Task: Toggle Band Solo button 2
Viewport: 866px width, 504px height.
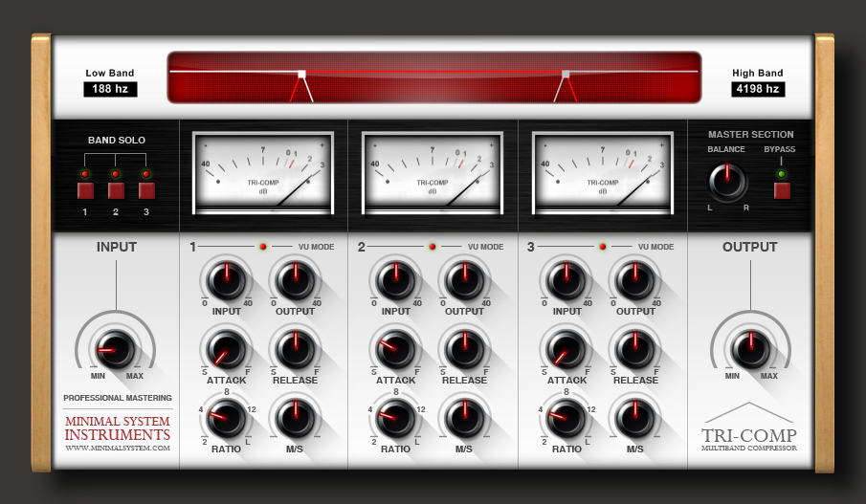Action: tap(116, 191)
